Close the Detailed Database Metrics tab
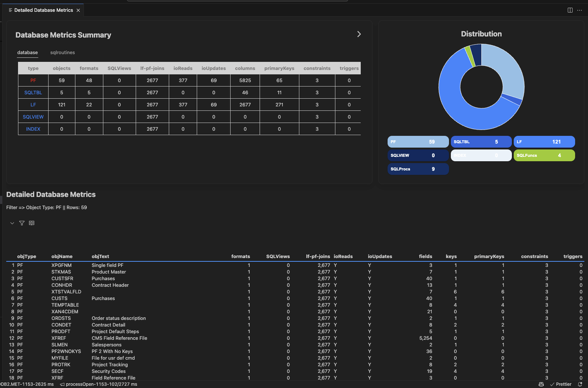 [x=78, y=10]
